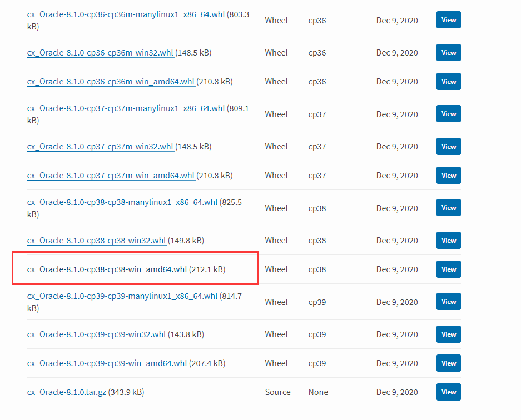The width and height of the screenshot is (521, 420).
Task: Click 'cp39' cell in cp39-win32 row
Action: coord(317,334)
